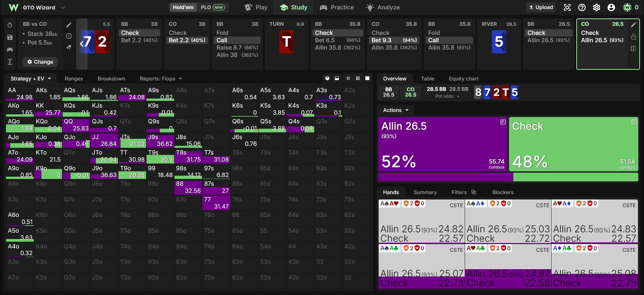The height and width of the screenshot is (295, 644).
Task: Click the details icon on the Check tile
Action: [x=634, y=122]
